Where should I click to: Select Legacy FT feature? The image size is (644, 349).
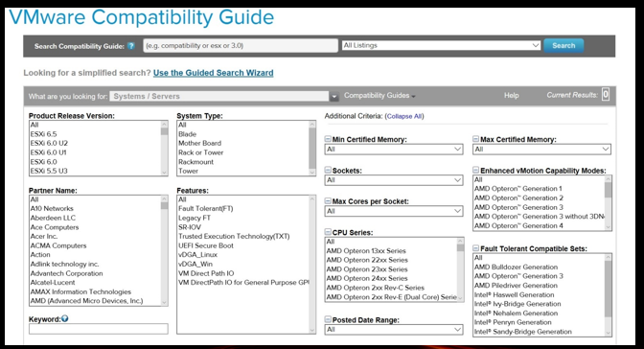[195, 218]
